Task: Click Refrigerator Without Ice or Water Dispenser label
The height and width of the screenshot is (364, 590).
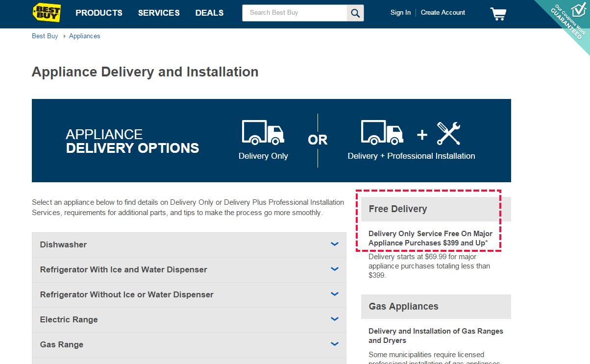Action: tap(126, 294)
